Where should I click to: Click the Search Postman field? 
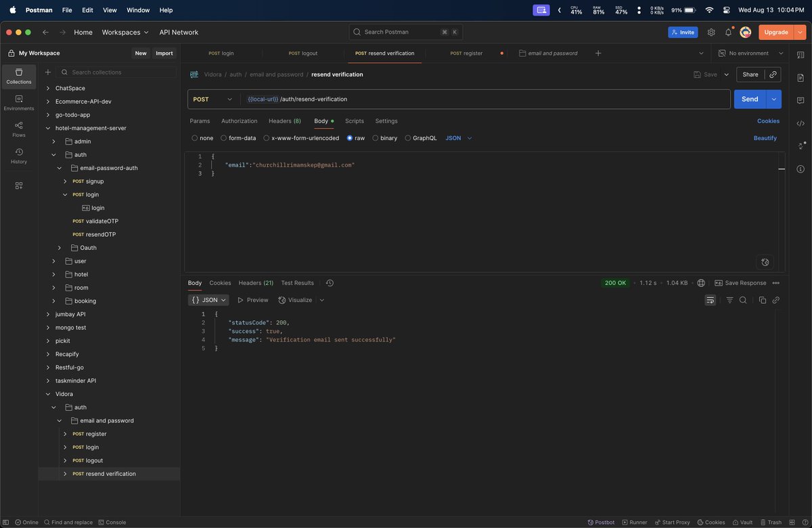(x=406, y=32)
